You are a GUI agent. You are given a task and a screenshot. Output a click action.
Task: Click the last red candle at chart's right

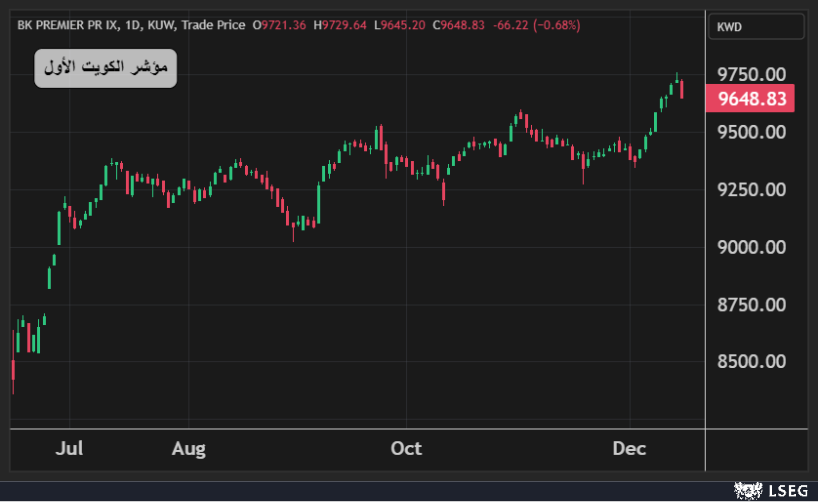click(x=682, y=89)
